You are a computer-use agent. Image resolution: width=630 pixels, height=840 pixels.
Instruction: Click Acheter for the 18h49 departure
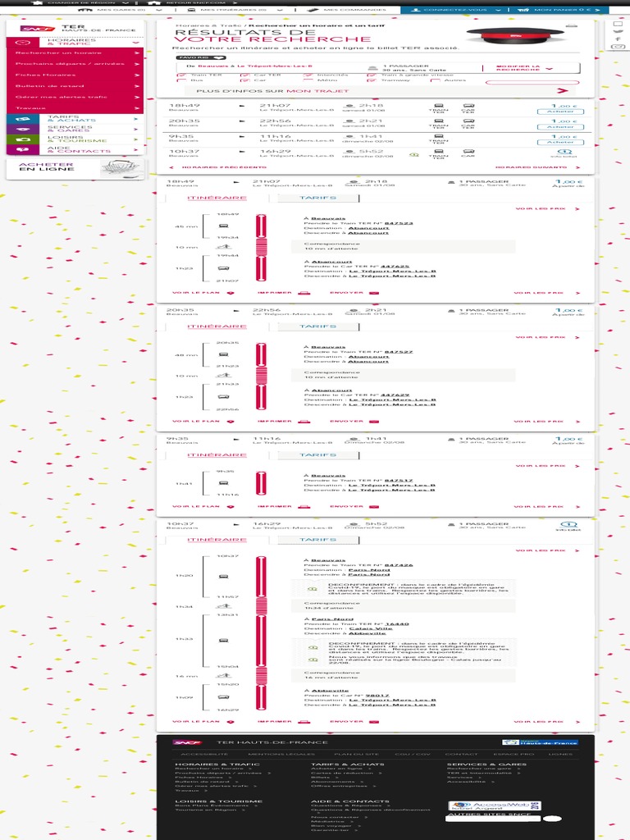(560, 112)
